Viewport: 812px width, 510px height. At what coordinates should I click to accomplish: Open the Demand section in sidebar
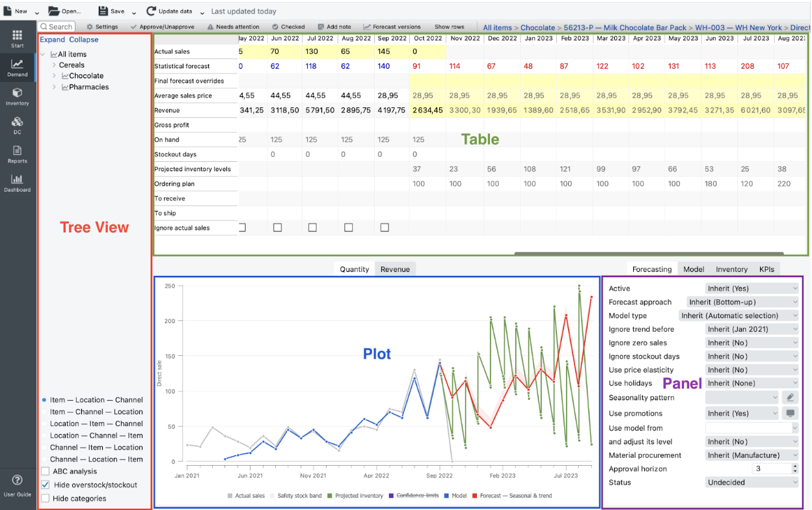17,66
